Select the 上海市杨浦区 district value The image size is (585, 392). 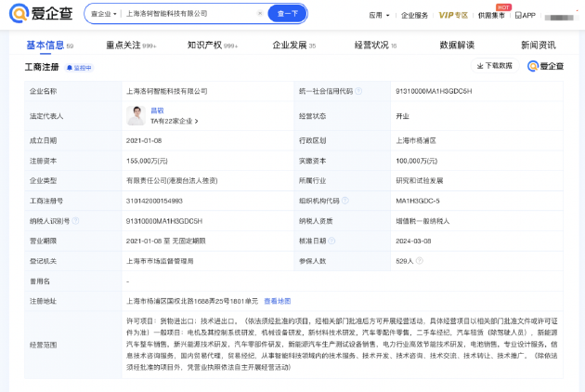(x=416, y=141)
